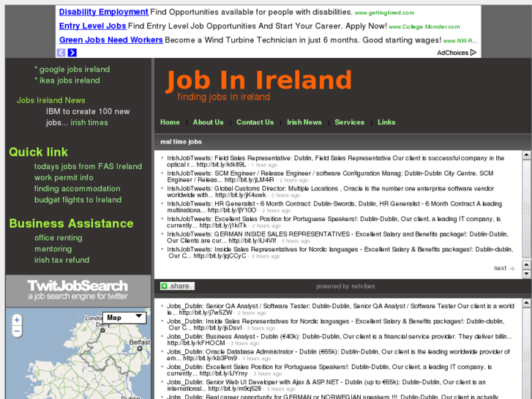Open the Green Jobs Need Workers ad
532x399 pixels.
(111, 40)
